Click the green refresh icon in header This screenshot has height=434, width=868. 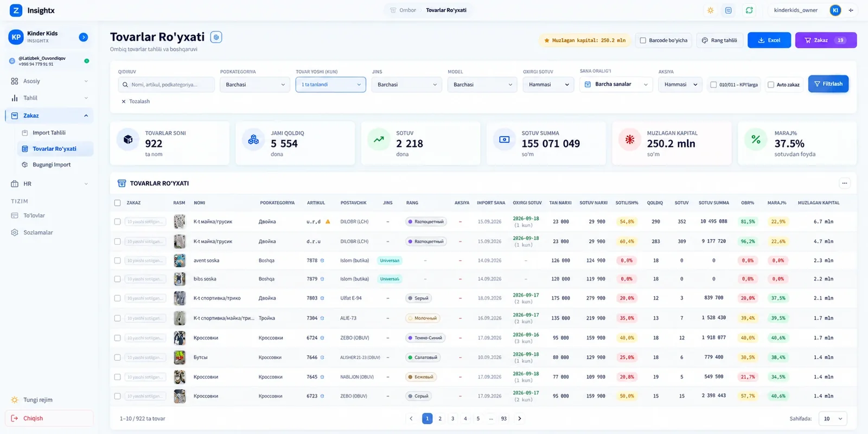click(749, 10)
